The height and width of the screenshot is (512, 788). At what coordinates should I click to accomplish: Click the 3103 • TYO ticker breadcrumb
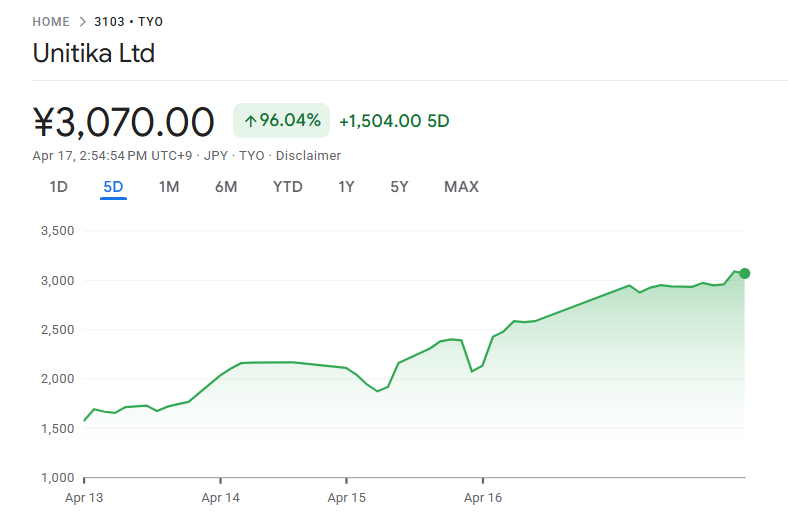(128, 21)
